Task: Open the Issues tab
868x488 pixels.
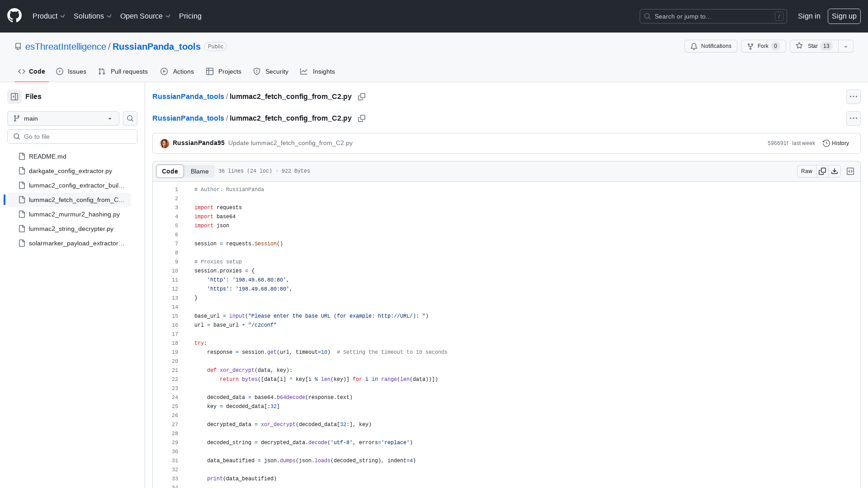Action: [71, 71]
